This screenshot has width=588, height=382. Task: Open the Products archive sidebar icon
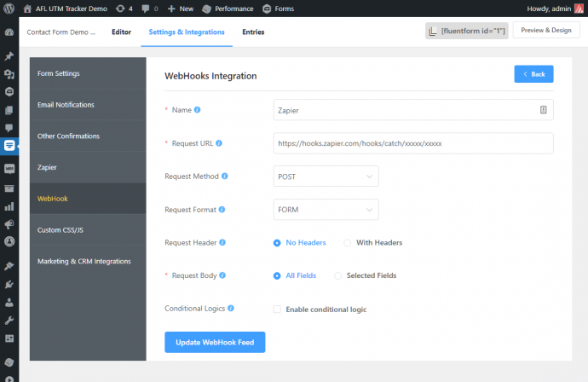coord(9,188)
